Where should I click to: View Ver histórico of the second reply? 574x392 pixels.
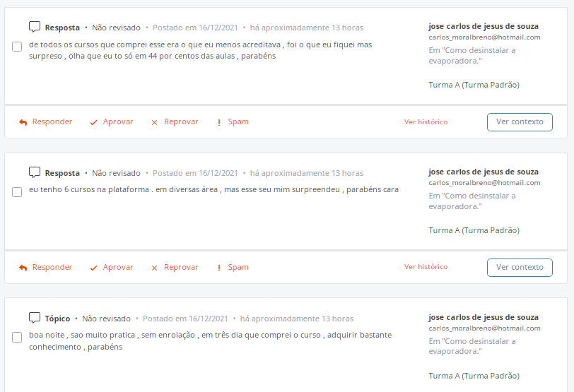[426, 268]
